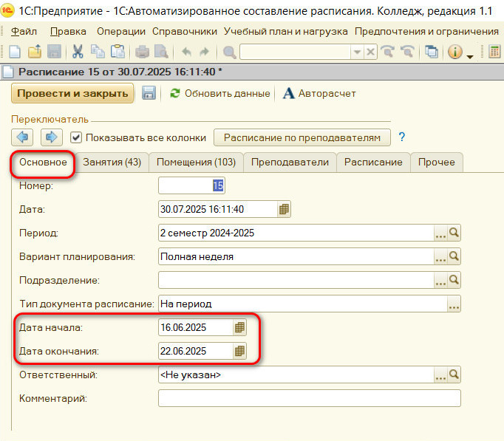The height and width of the screenshot is (441, 504).
Task: Click the Find magnifier icon in the toolbar
Action: click(229, 52)
